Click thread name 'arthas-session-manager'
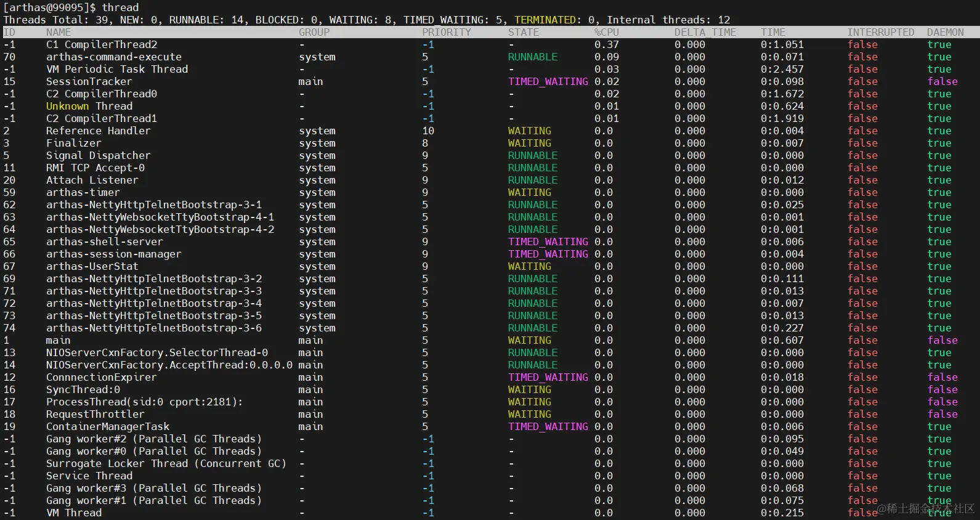Image resolution: width=980 pixels, height=520 pixels. 114,254
